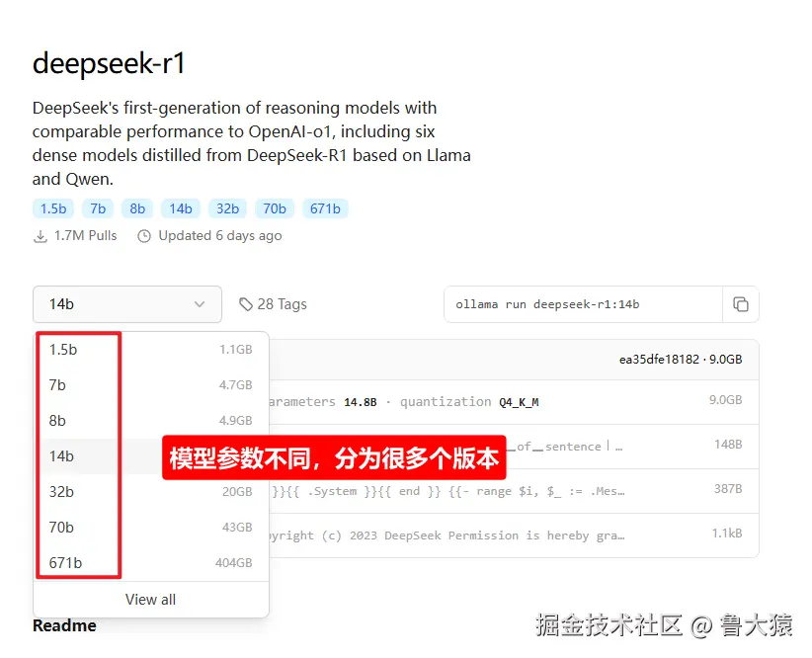This screenshot has height=658, width=812.
Task: Select the 1.5b tag badge
Action: [x=53, y=208]
